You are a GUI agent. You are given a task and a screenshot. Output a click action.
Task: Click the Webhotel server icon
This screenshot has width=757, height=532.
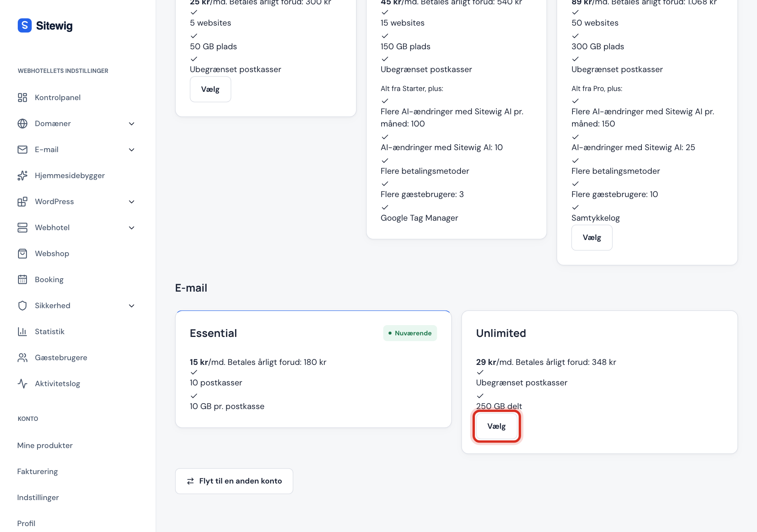point(22,228)
